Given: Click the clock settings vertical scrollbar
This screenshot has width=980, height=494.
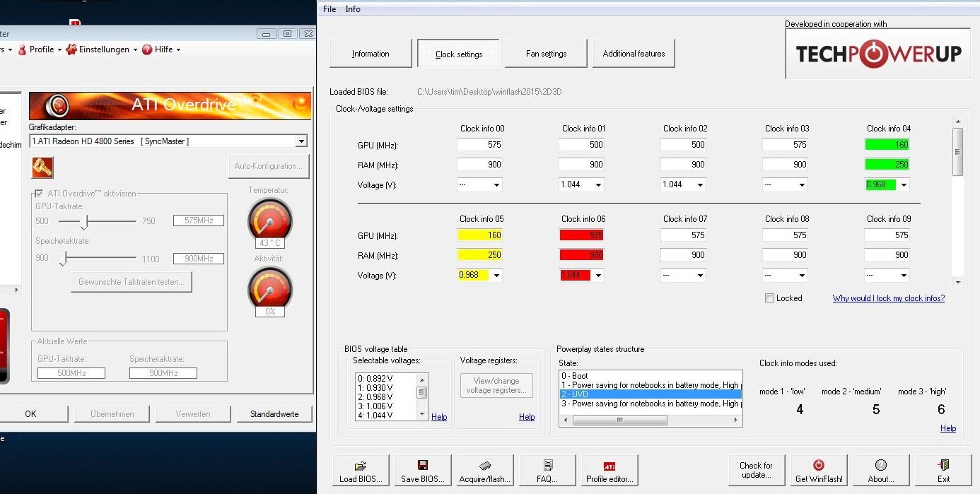Looking at the screenshot, I should pyautogui.click(x=958, y=151).
